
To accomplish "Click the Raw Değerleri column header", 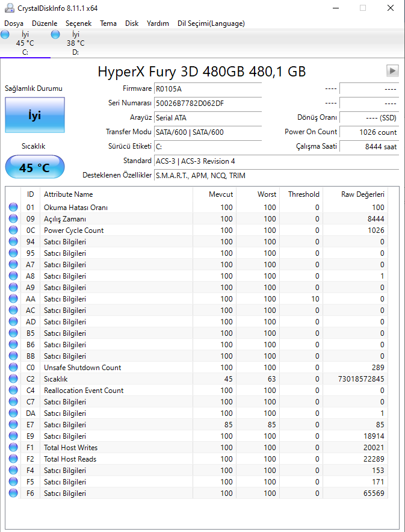I will [363, 194].
